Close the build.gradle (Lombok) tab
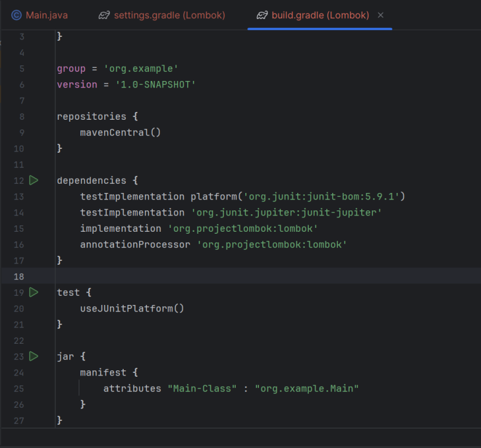481x448 pixels. (x=381, y=15)
